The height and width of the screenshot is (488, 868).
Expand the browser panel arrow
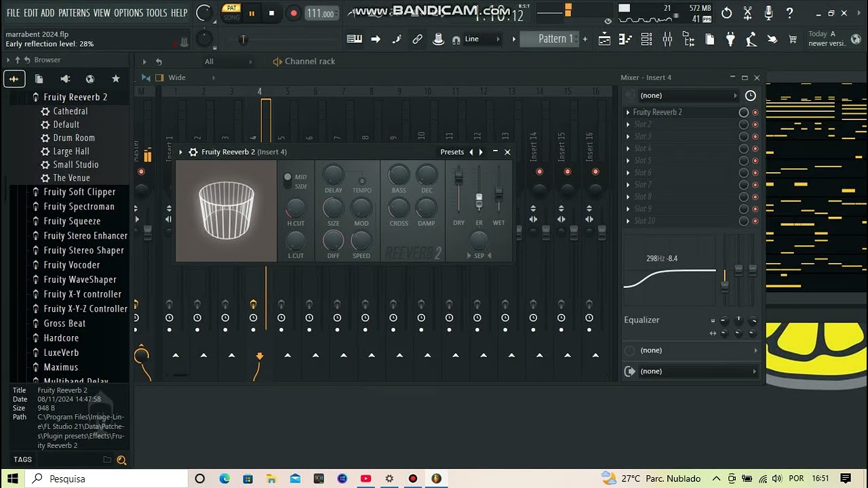tap(8, 60)
